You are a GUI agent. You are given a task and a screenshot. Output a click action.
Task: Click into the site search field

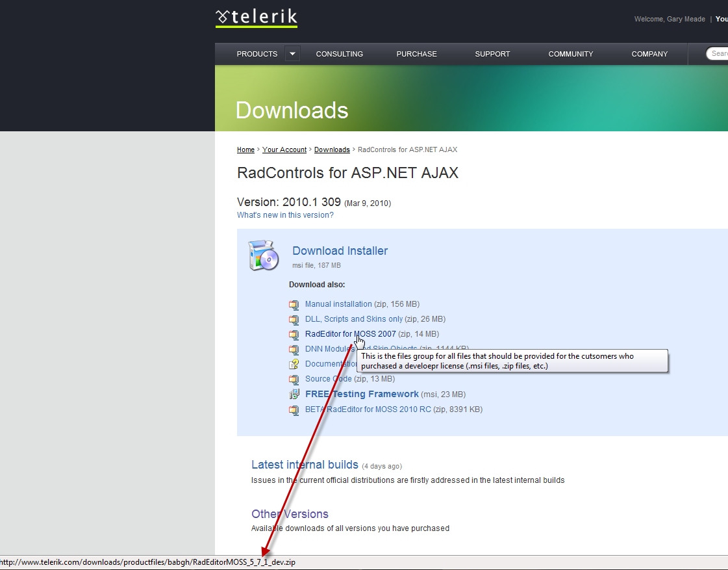pos(718,53)
